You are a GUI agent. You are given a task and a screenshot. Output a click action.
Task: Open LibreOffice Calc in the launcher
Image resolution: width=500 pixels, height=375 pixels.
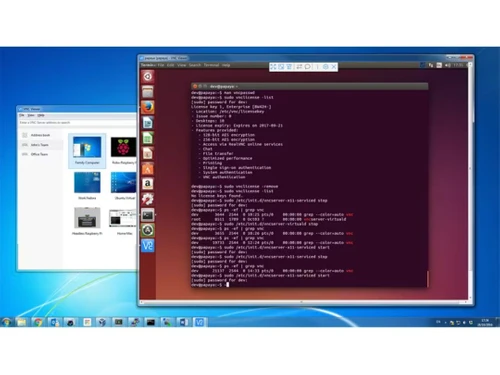tap(148, 138)
